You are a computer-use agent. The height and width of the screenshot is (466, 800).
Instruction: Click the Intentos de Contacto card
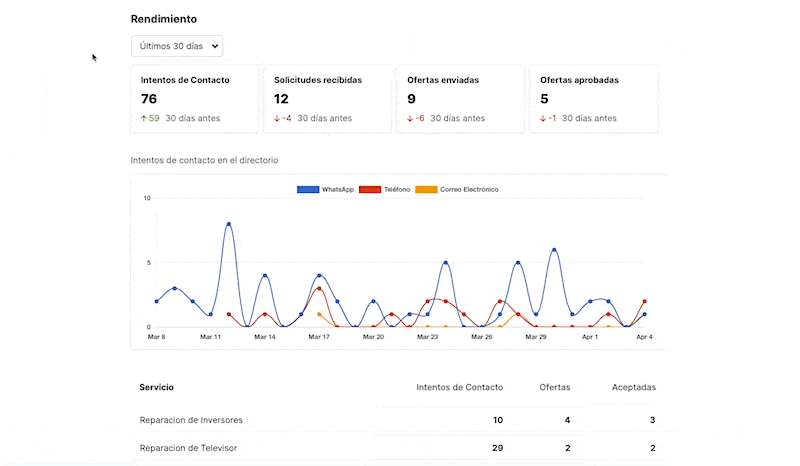(193, 99)
